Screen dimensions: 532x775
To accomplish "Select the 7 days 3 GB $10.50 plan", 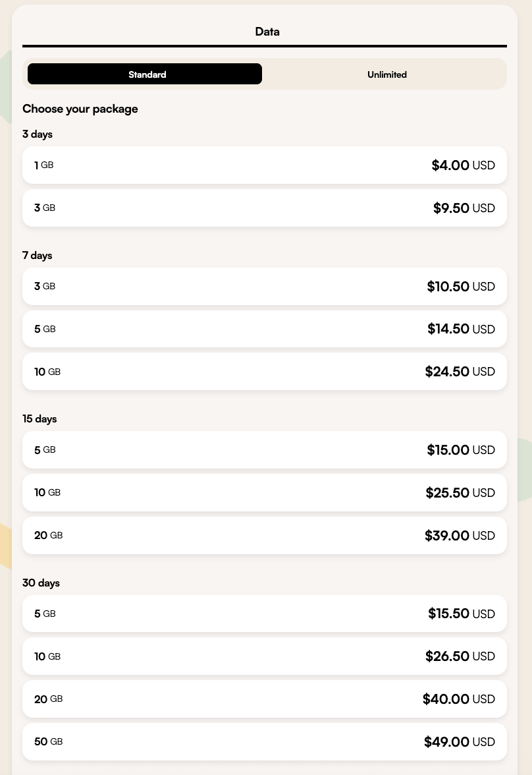I will (x=264, y=286).
